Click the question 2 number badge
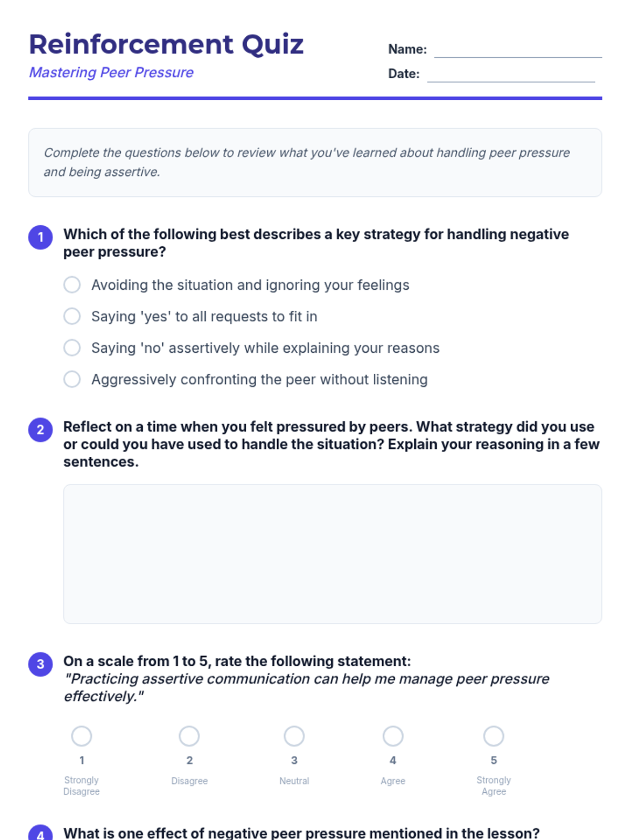 [40, 430]
